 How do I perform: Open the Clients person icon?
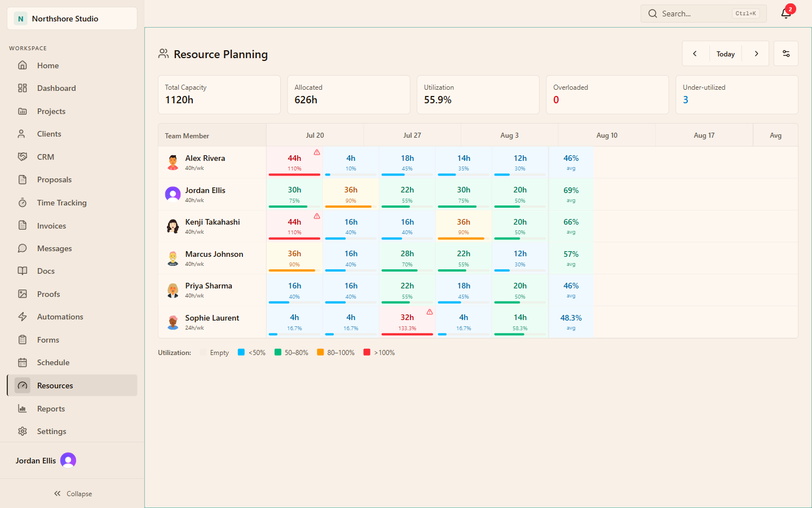coord(23,134)
